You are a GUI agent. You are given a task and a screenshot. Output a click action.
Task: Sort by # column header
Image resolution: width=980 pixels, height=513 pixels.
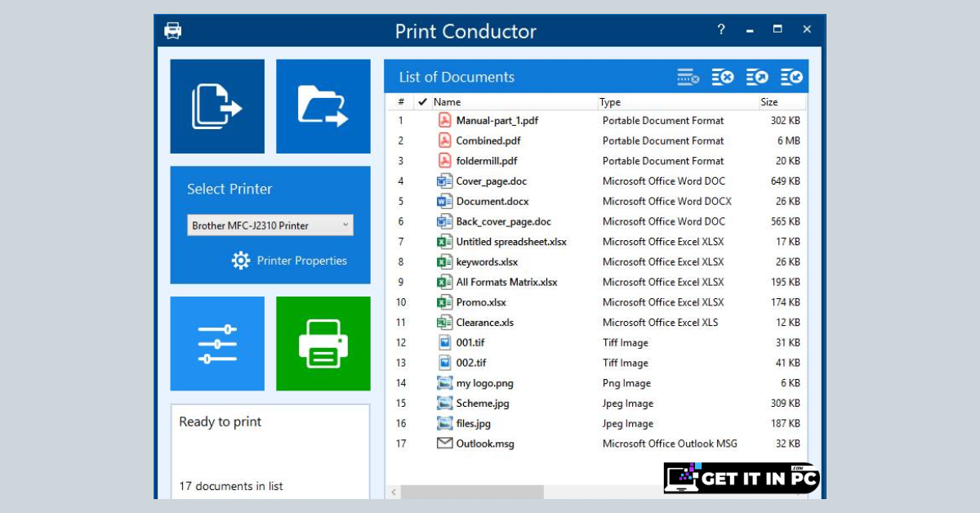tap(401, 102)
